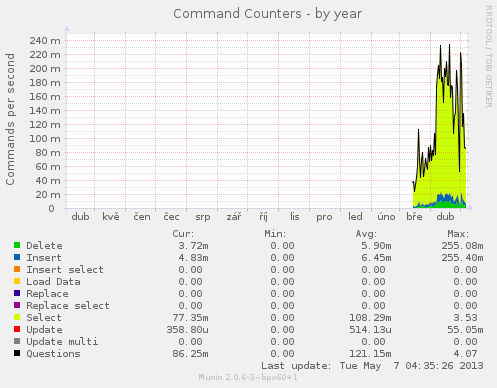
Task: Click Questions current value 86.25m
Action: 190,354
